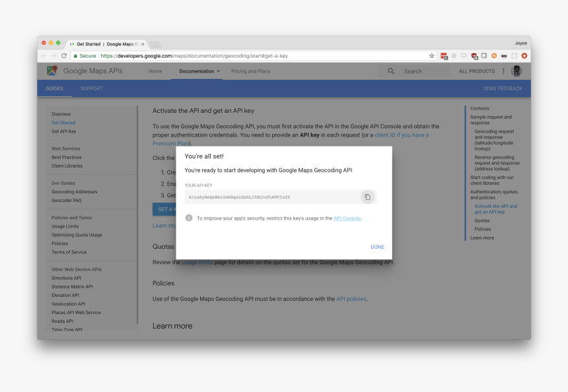Image resolution: width=568 pixels, height=392 pixels.
Task: Open Geocoder FAQ
Action: click(66, 200)
